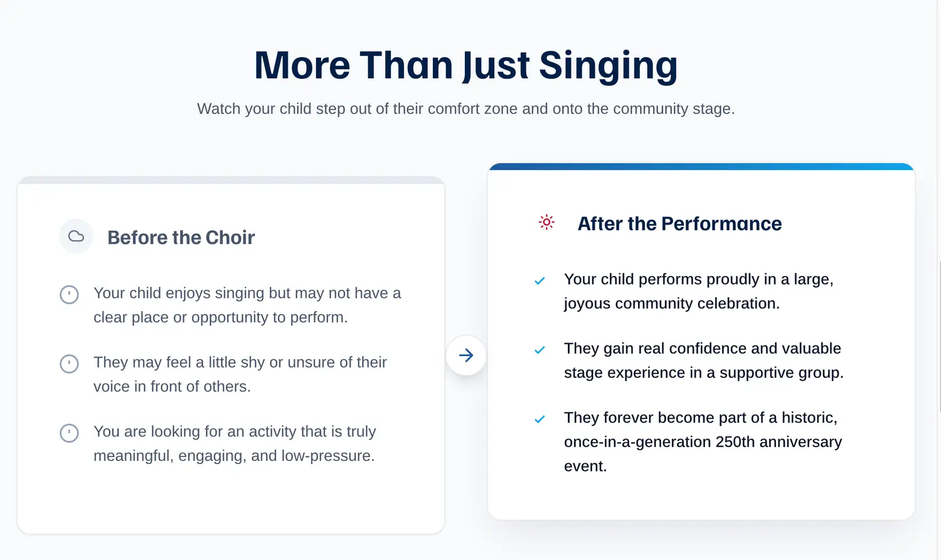
Task: Select the "After the Performance" card title
Action: click(679, 224)
